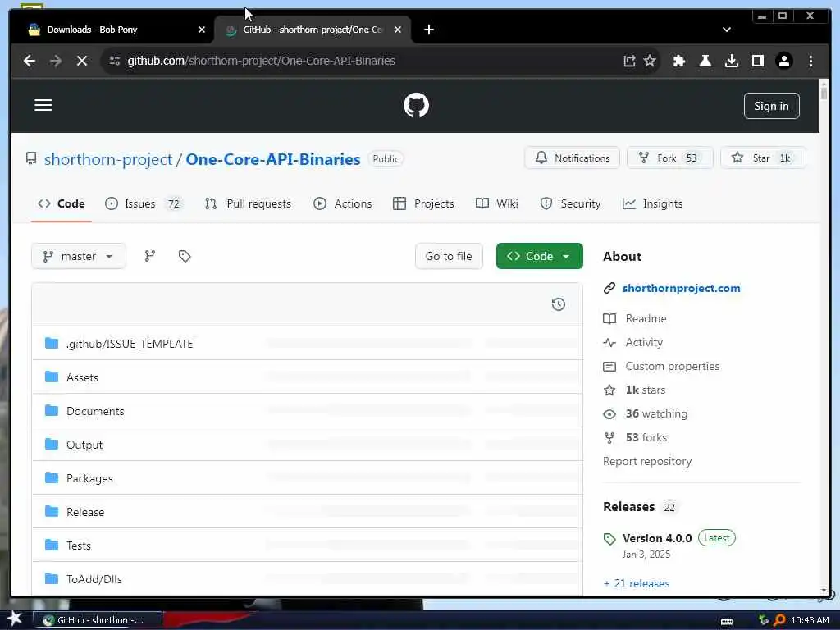This screenshot has width=840, height=630.
Task: Open the ToAdd/Dlls folder
Action: pyautogui.click(x=94, y=580)
